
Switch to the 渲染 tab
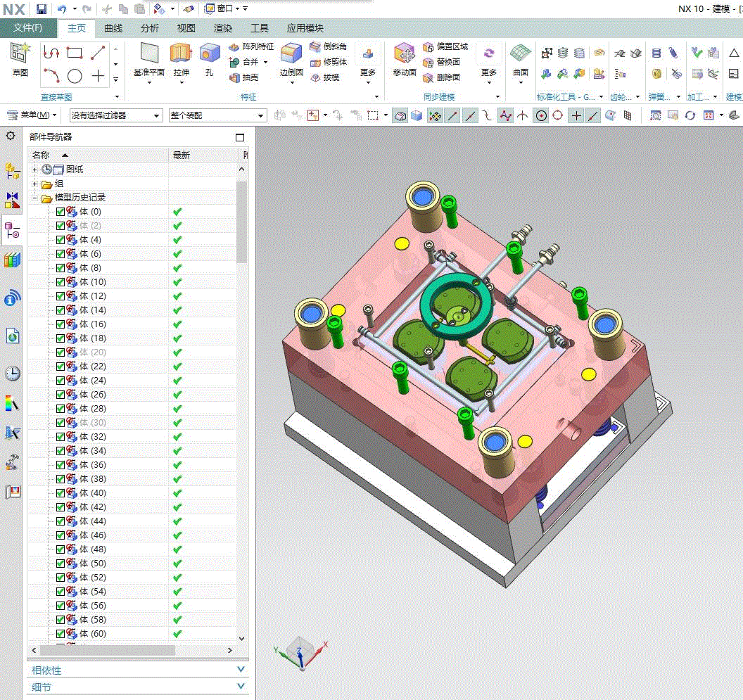click(223, 28)
